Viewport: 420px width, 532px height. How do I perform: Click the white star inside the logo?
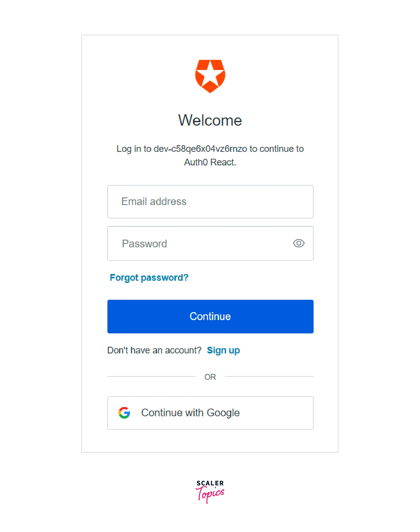coord(210,74)
